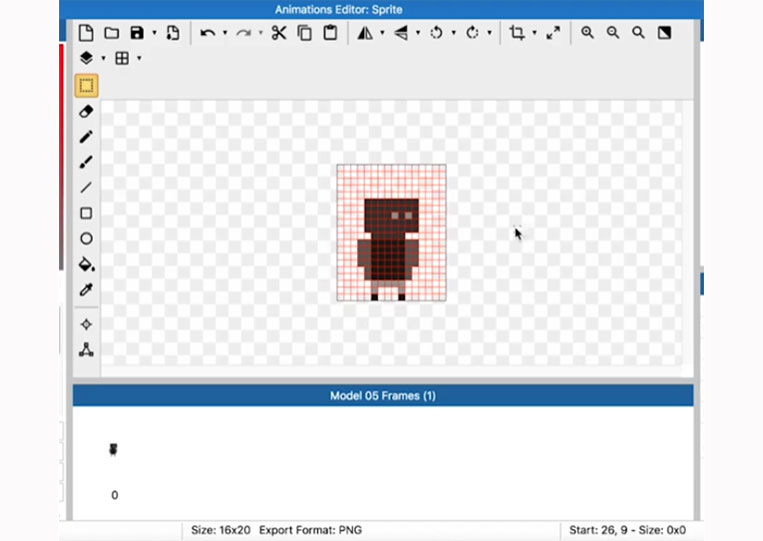The image size is (763, 541).
Task: Select the Brush tool
Action: (86, 162)
